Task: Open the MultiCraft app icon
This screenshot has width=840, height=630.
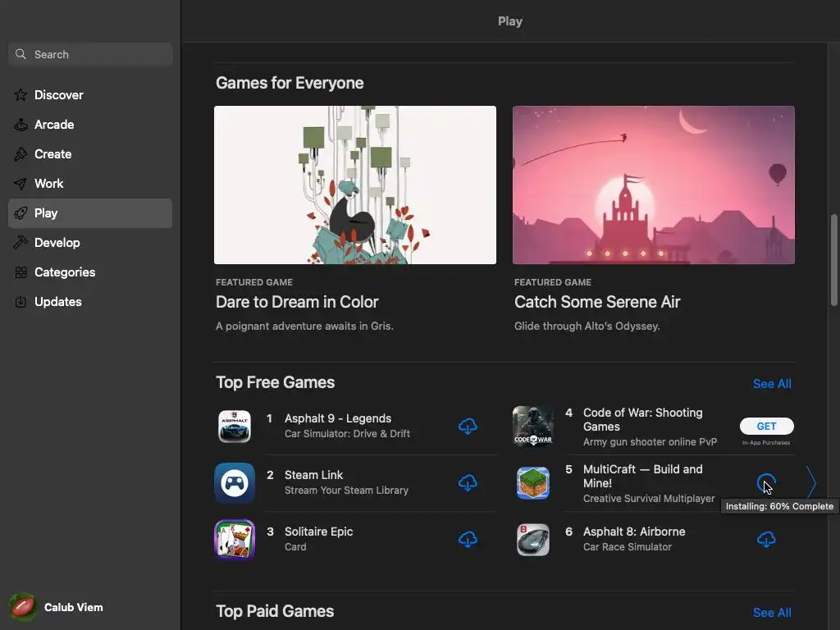Action: tap(533, 482)
